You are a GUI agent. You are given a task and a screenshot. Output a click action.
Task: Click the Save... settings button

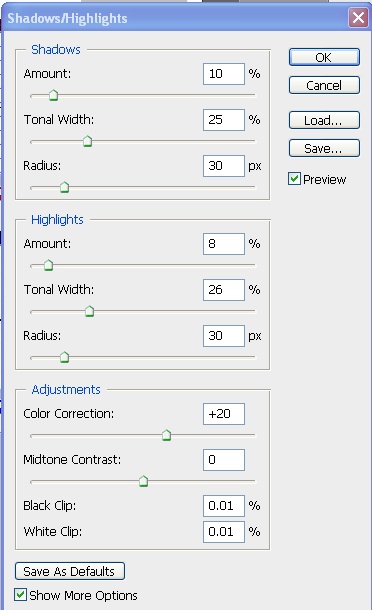[x=324, y=148]
